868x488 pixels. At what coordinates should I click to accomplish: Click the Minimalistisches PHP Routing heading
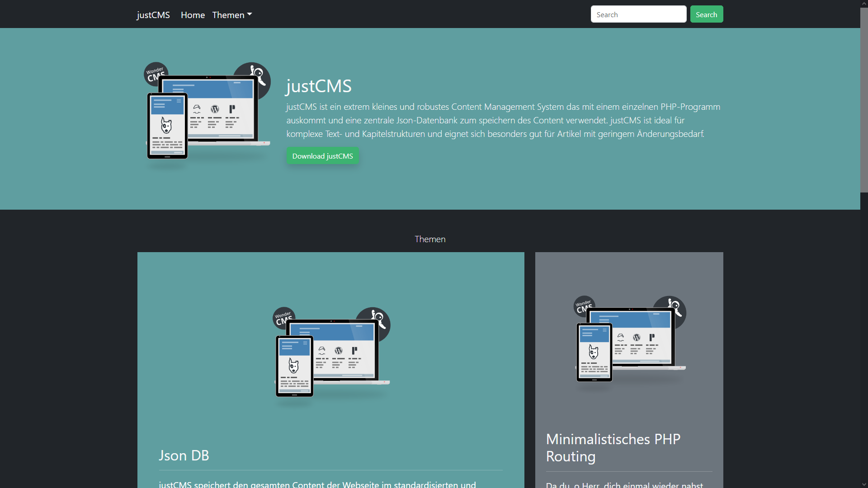tap(613, 447)
